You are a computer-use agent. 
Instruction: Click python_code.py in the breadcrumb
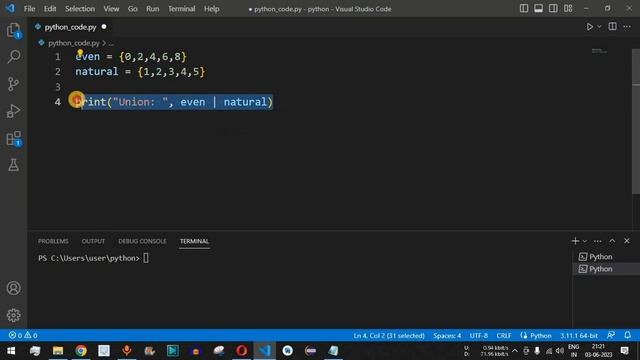[73, 43]
